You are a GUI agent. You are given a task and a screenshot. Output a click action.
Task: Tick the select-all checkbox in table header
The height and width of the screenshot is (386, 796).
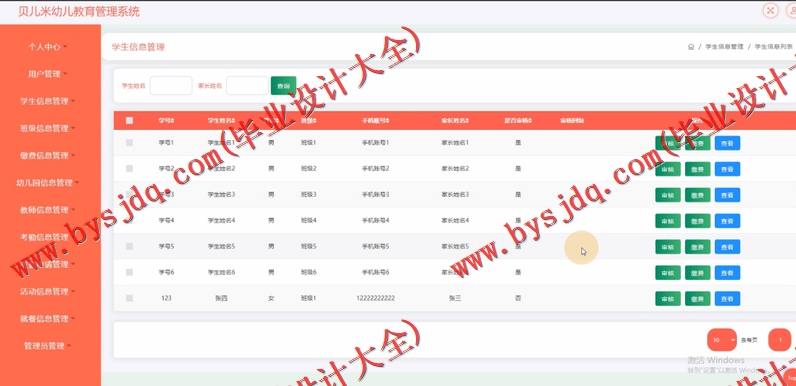(x=129, y=120)
